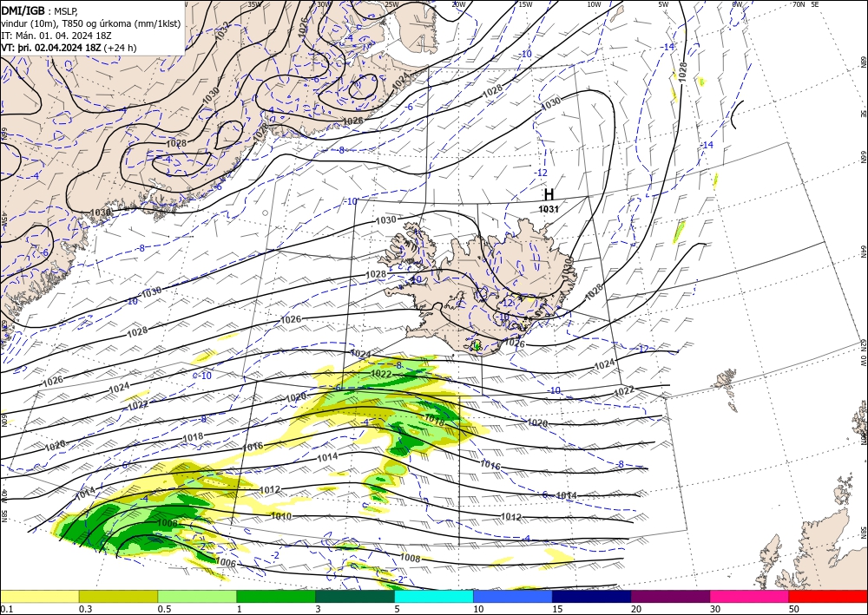The width and height of the screenshot is (868, 615).
Task: Select the dark green 3 mm legend swatch
Action: pyautogui.click(x=355, y=596)
